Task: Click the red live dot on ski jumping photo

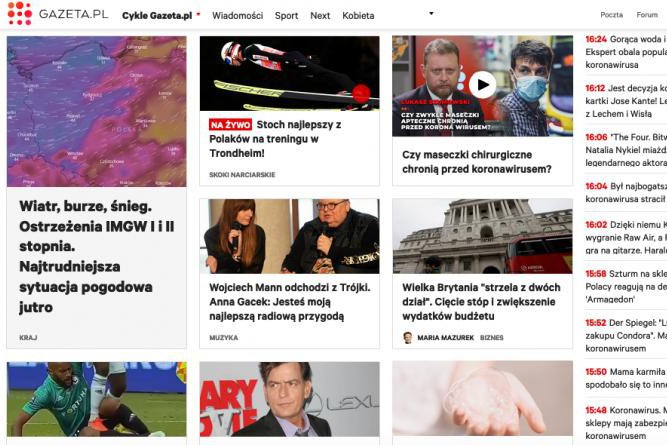Action: (x=361, y=94)
